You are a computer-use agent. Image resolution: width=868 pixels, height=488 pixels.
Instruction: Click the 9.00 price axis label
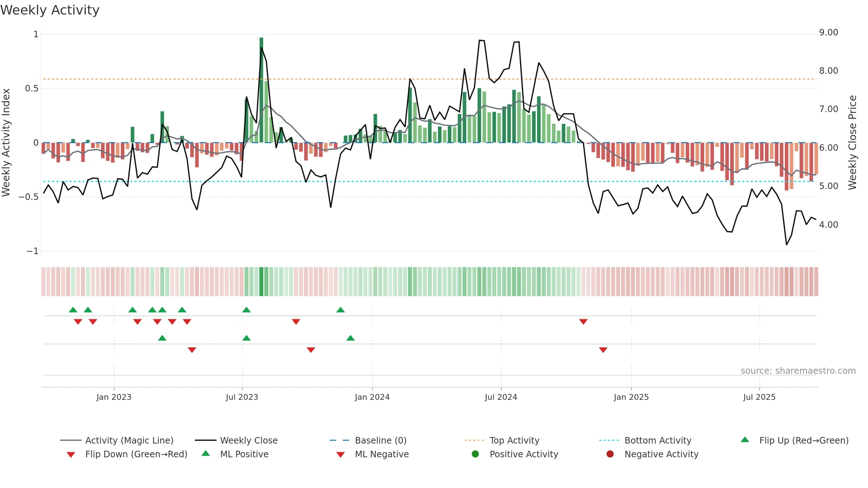[829, 33]
